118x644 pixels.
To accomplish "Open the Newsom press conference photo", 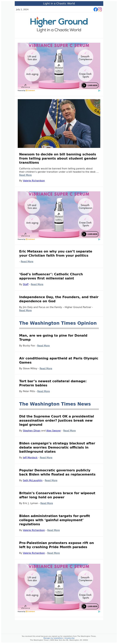I will [x=59, y=123].
